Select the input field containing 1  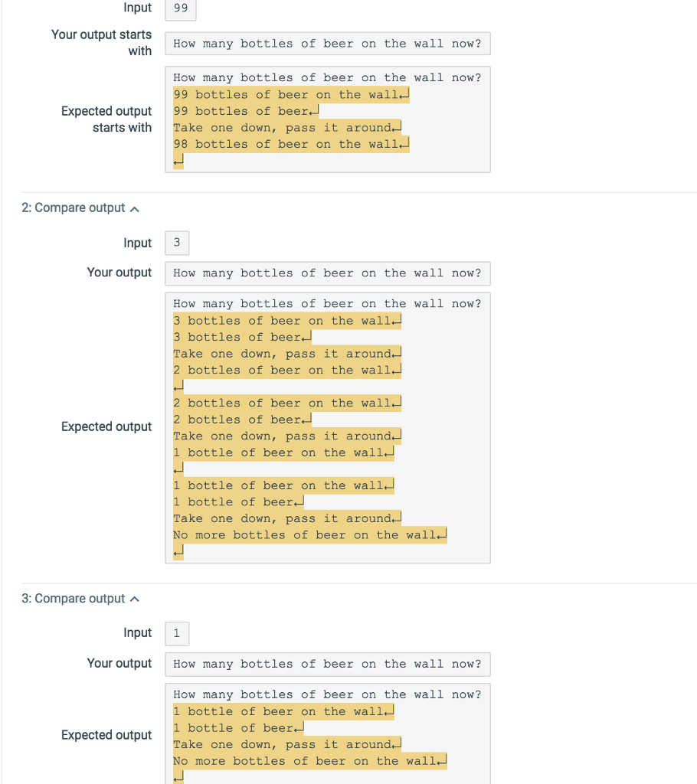pos(176,633)
